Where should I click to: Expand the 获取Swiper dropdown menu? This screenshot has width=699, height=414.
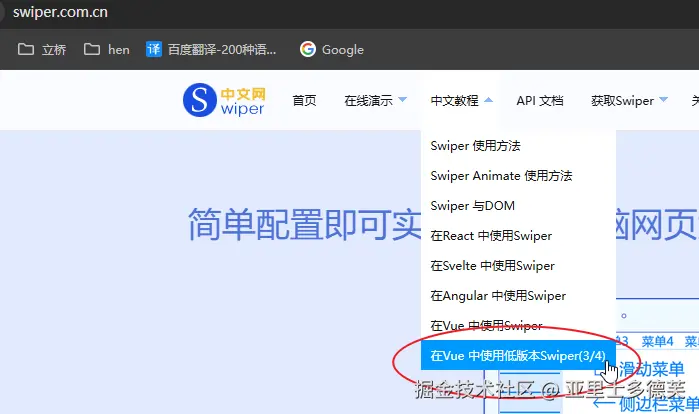tap(629, 101)
